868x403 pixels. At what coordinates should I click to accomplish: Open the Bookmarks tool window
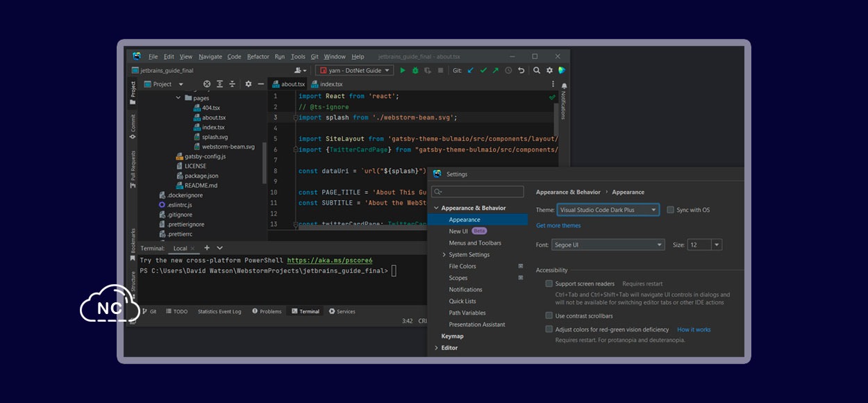coord(133,245)
